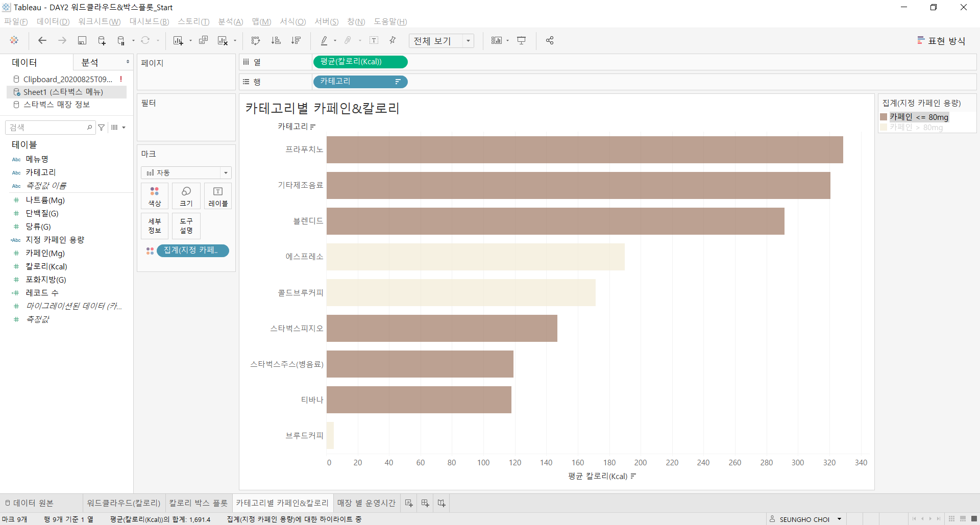The width and height of the screenshot is (980, 525).
Task: Open the 도움말(H) menu
Action: (x=390, y=21)
